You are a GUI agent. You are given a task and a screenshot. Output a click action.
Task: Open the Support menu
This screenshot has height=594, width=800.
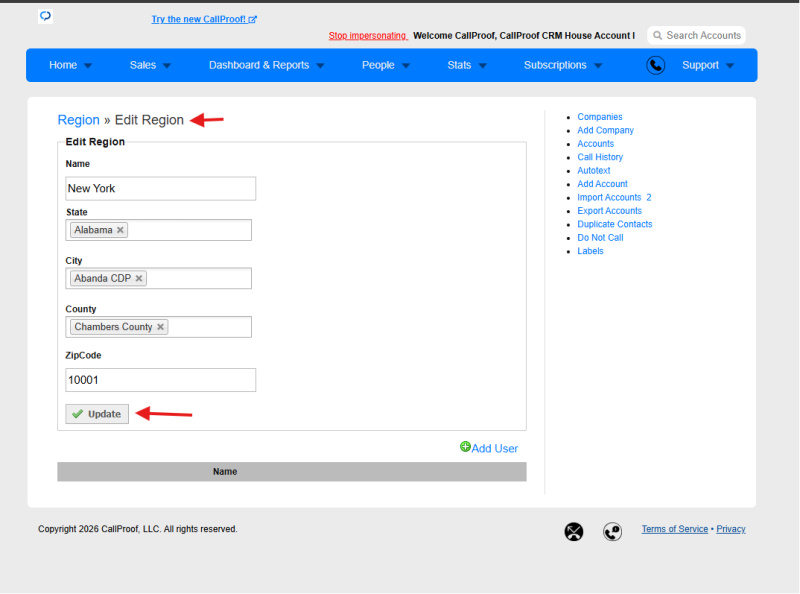click(701, 65)
